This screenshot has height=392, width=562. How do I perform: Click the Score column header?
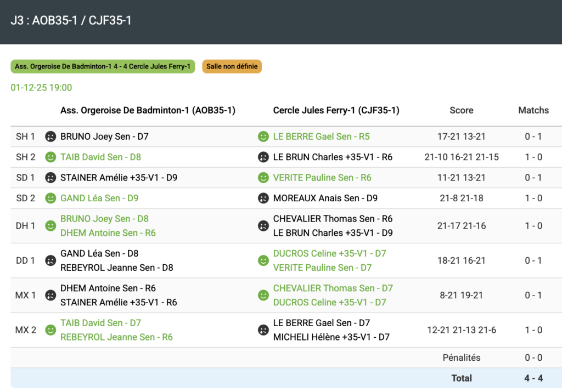[461, 110]
